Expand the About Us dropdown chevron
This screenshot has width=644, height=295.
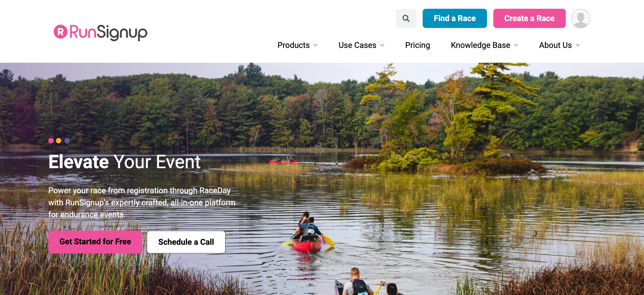point(578,45)
